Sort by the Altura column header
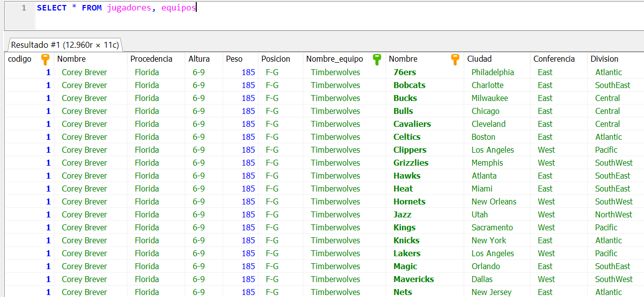Screen dimensions: 644x297 click(x=199, y=59)
